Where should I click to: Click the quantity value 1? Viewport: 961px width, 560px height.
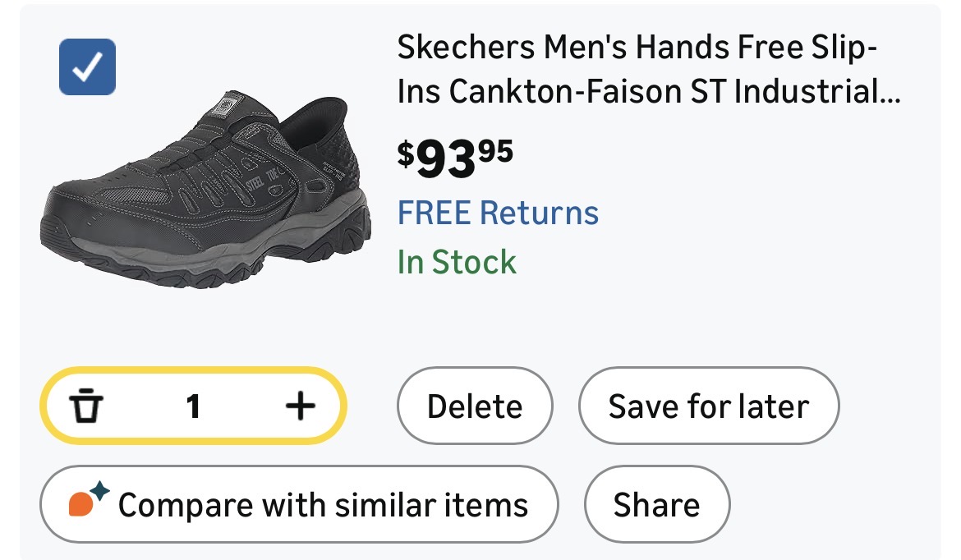193,406
